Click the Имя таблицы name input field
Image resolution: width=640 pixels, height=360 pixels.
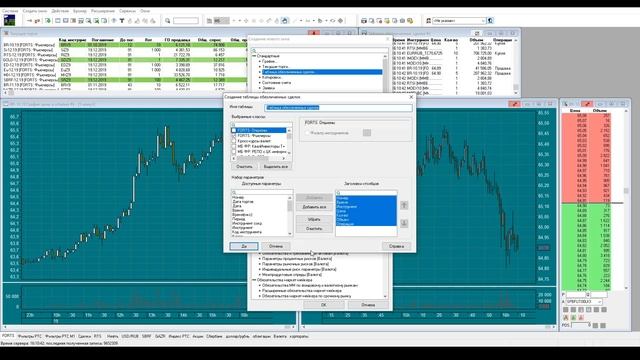point(338,107)
